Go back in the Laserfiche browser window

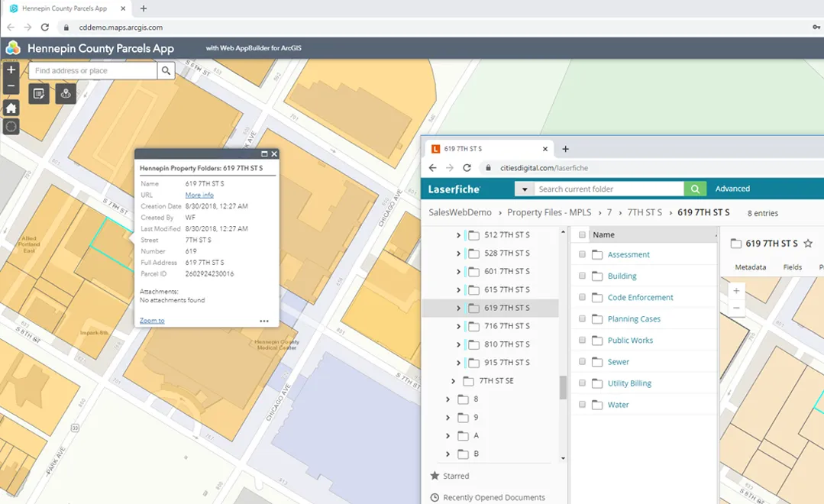point(432,168)
